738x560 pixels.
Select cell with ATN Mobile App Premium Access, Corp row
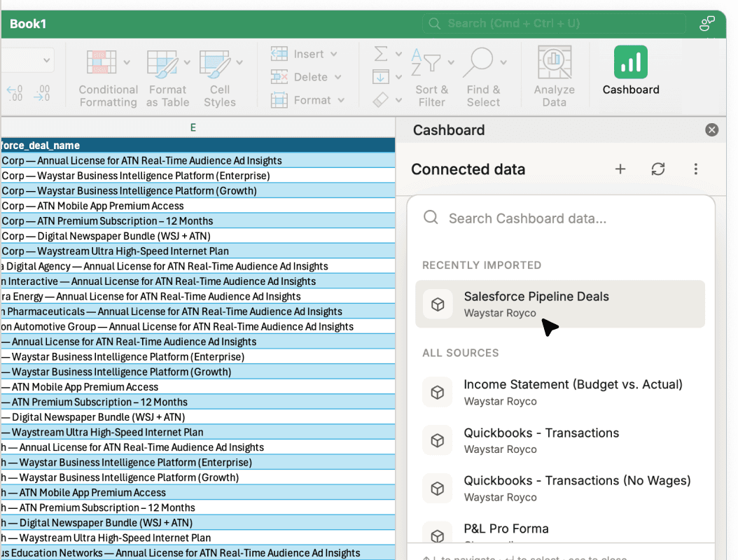coord(197,206)
